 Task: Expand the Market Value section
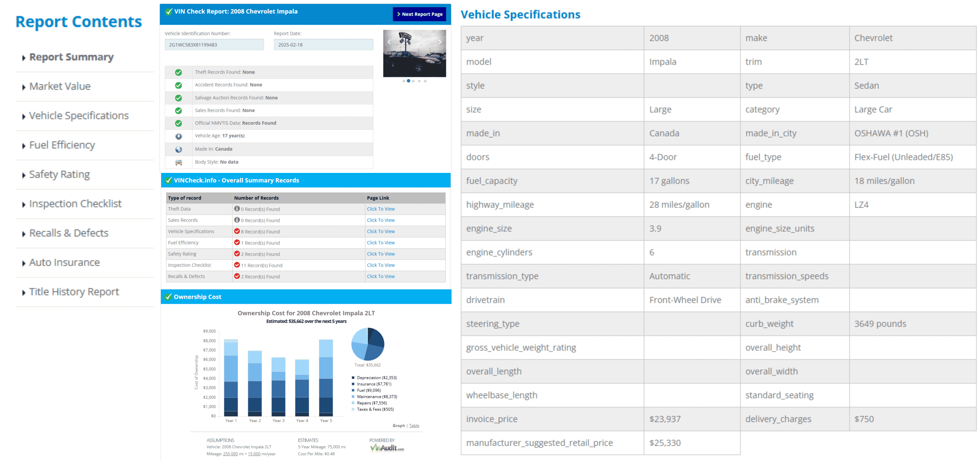click(x=60, y=86)
